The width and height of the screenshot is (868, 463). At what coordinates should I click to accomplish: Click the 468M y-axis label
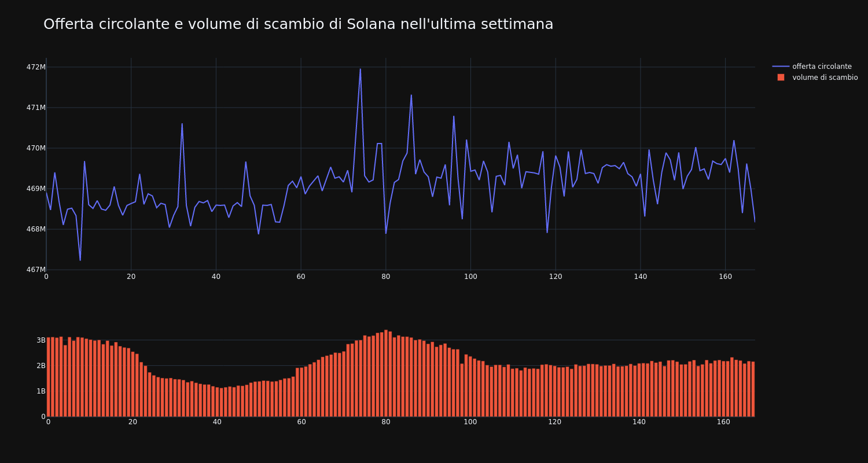36,229
